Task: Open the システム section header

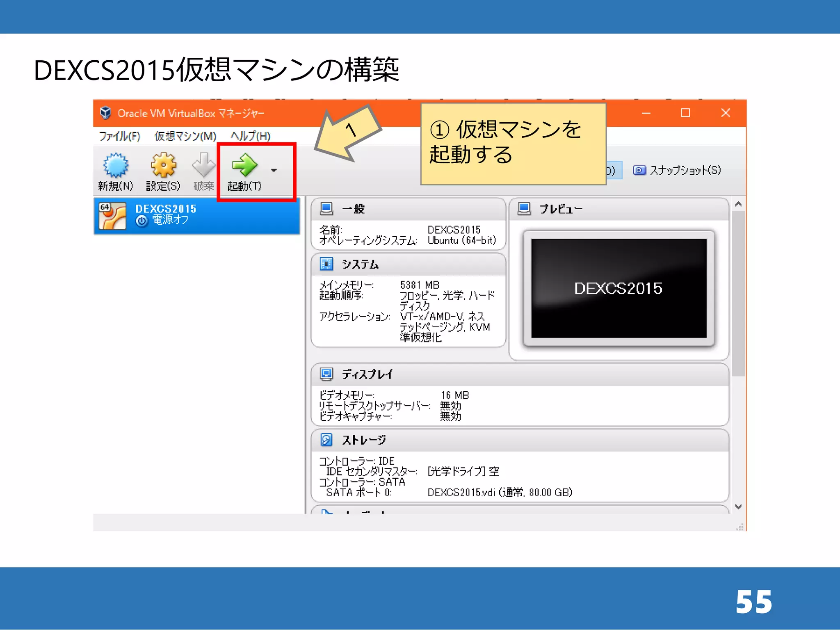Action: click(x=409, y=264)
